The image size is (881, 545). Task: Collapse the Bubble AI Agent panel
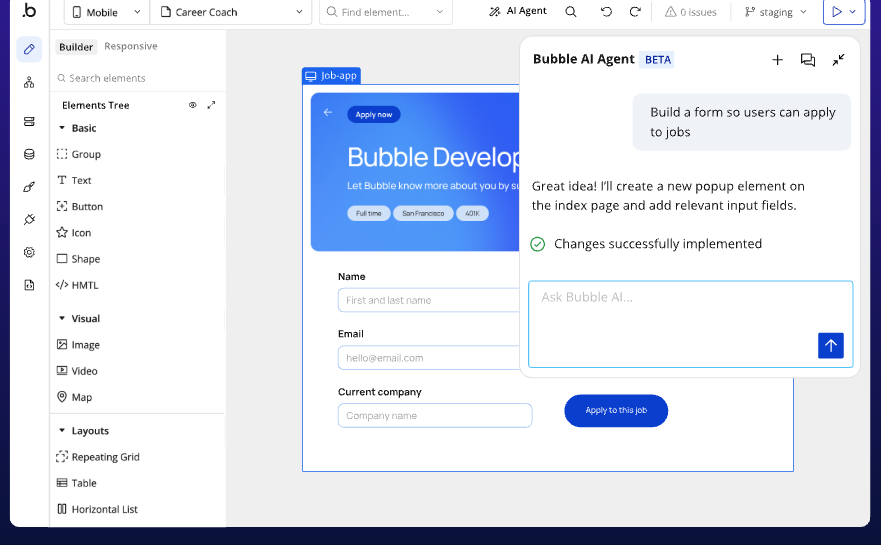pos(838,60)
